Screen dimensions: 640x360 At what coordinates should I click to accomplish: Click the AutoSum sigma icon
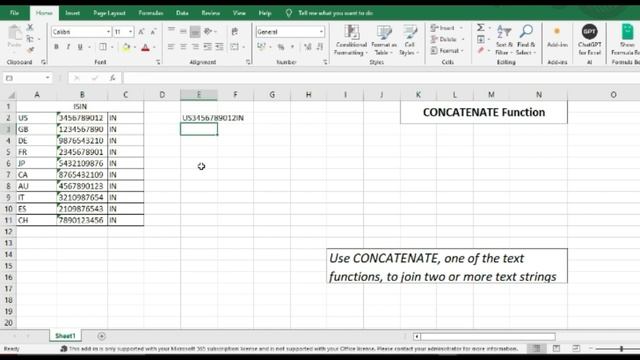pyautogui.click(x=481, y=28)
